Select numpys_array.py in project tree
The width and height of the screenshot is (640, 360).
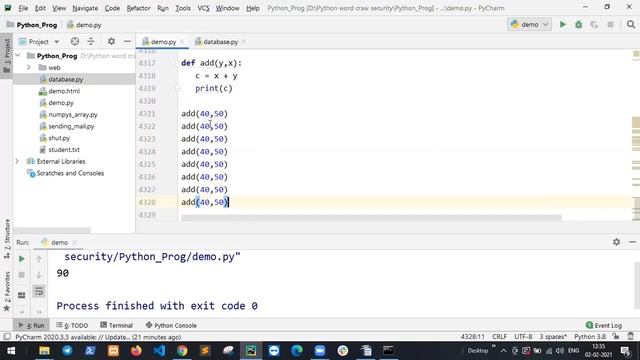73,115
